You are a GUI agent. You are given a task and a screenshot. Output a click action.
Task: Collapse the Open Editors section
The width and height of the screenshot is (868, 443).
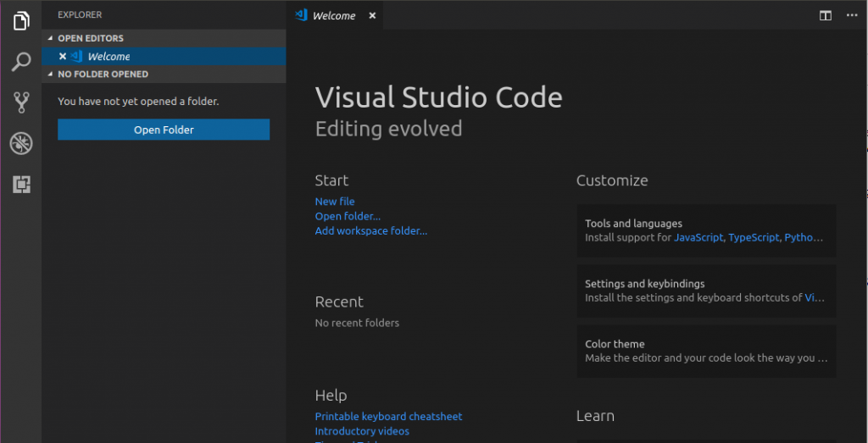click(50, 38)
